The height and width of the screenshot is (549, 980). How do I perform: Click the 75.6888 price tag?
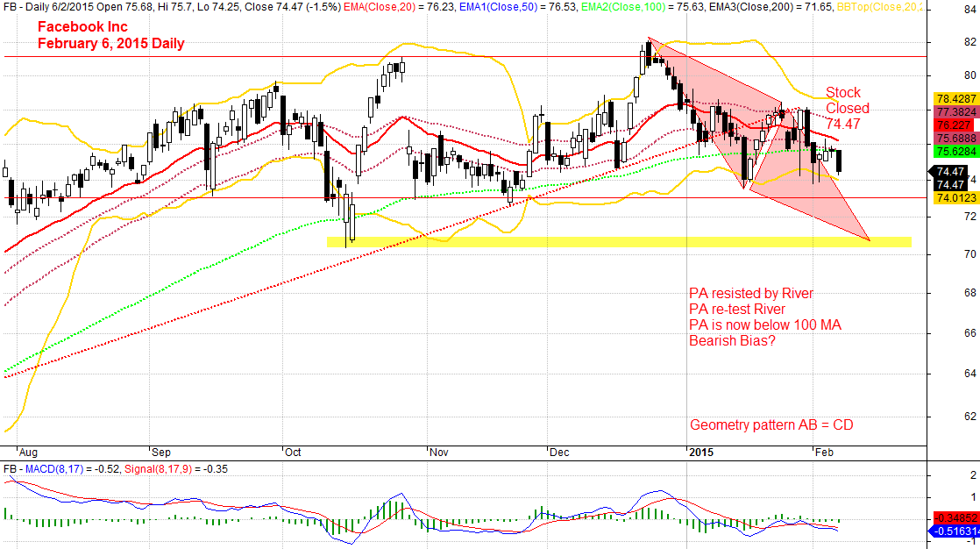click(x=956, y=139)
